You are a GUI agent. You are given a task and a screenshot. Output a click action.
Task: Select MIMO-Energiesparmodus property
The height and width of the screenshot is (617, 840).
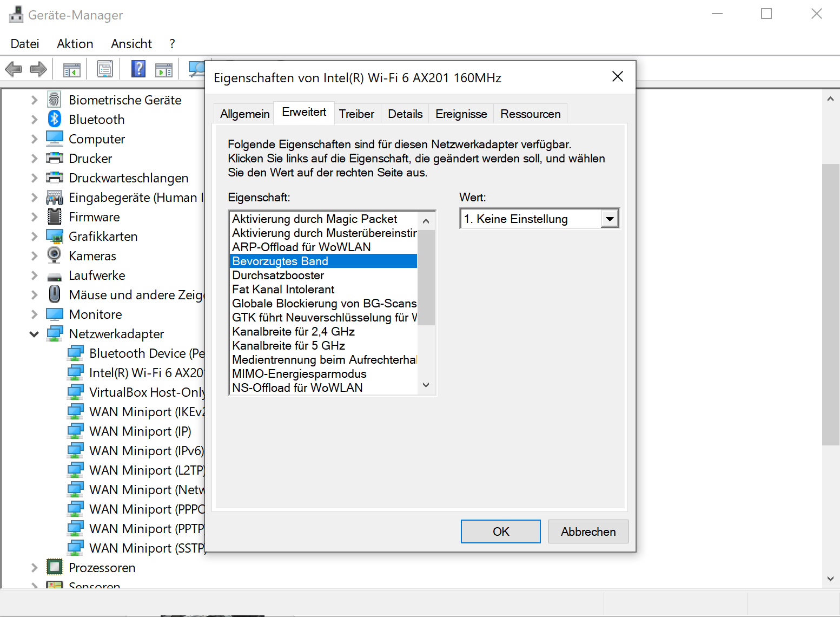coord(323,373)
